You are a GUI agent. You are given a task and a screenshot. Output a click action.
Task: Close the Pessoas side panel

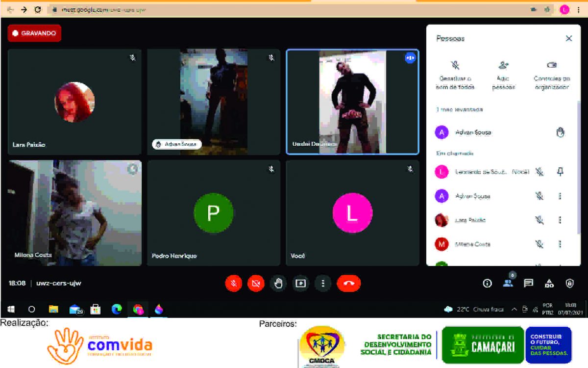568,38
